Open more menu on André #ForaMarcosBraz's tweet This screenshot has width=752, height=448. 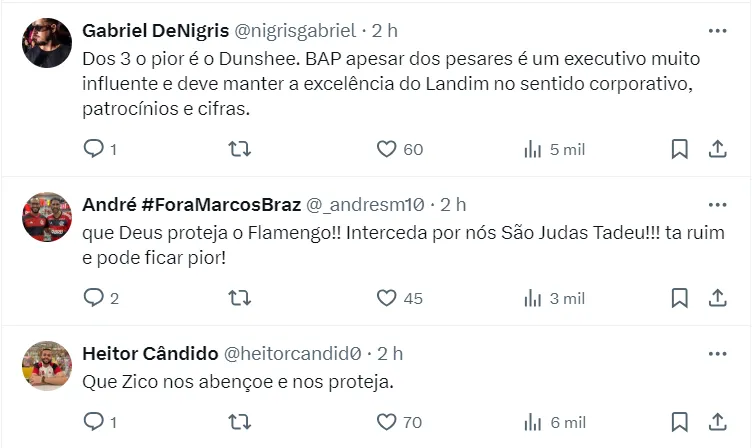point(717,204)
